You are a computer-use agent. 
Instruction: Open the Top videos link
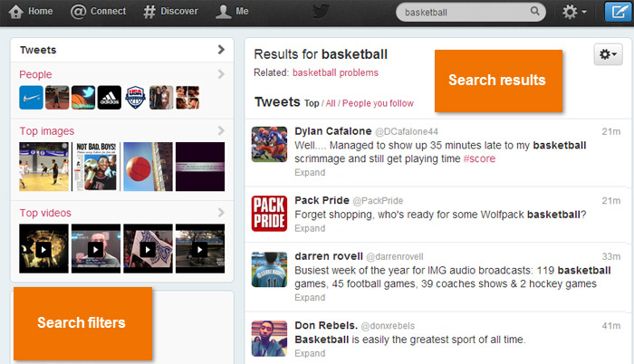(45, 213)
